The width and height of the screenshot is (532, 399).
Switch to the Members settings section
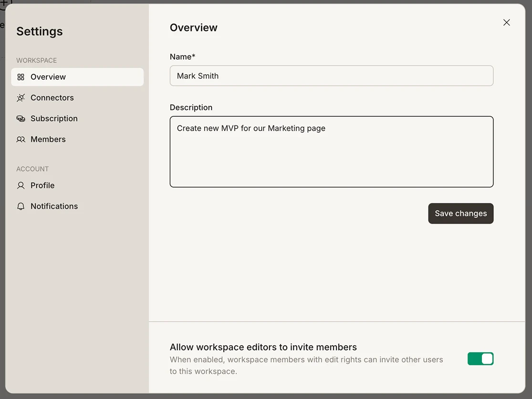tap(48, 139)
